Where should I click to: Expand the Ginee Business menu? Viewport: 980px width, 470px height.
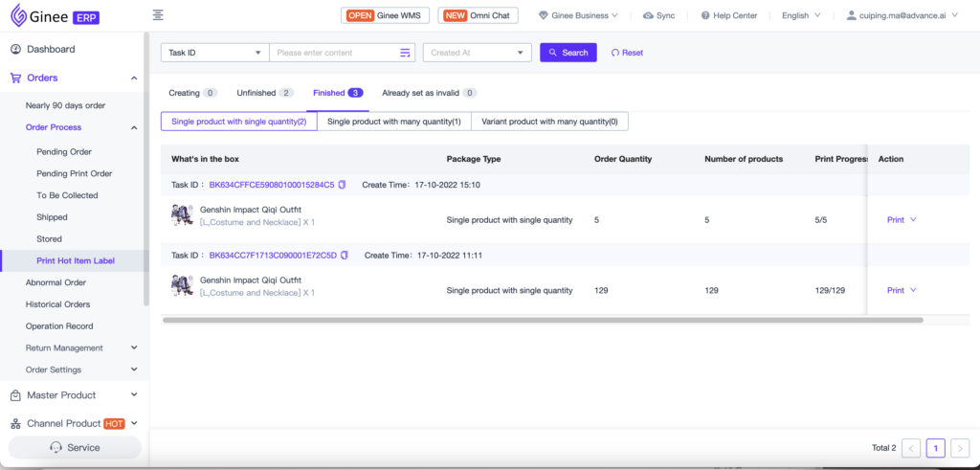point(578,15)
